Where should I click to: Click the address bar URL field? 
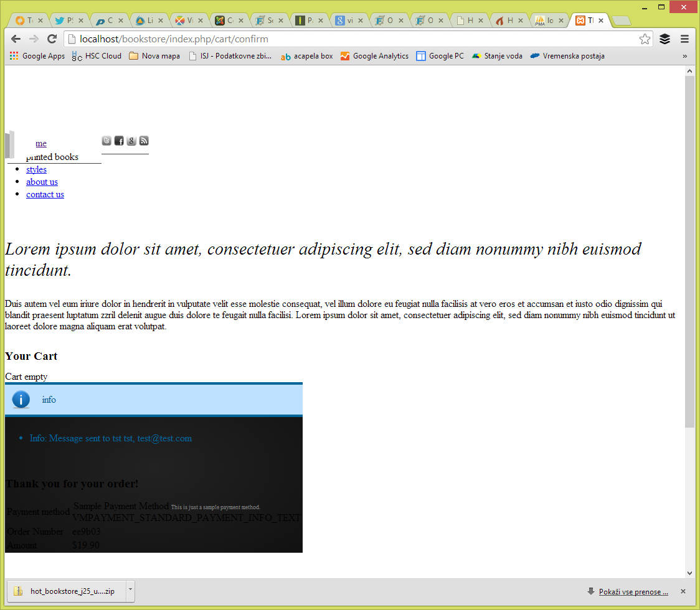tap(357, 39)
